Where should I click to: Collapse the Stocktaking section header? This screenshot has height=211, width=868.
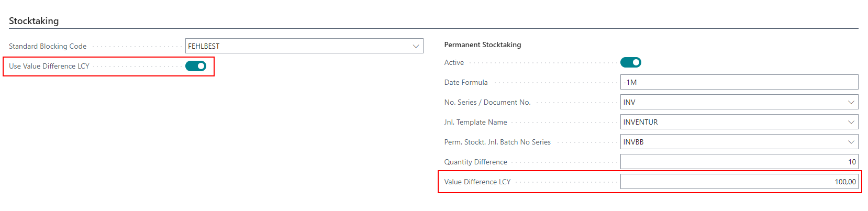pos(34,21)
